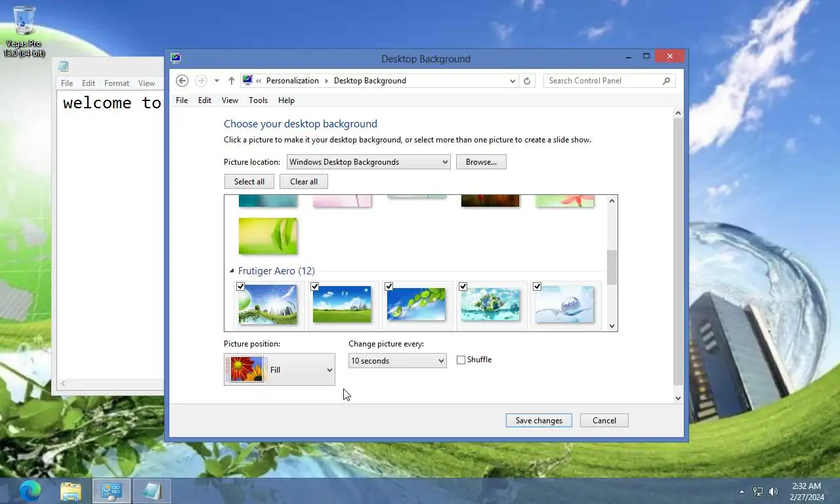
Task: Open the recent locations dropdown arrow
Action: click(x=217, y=81)
